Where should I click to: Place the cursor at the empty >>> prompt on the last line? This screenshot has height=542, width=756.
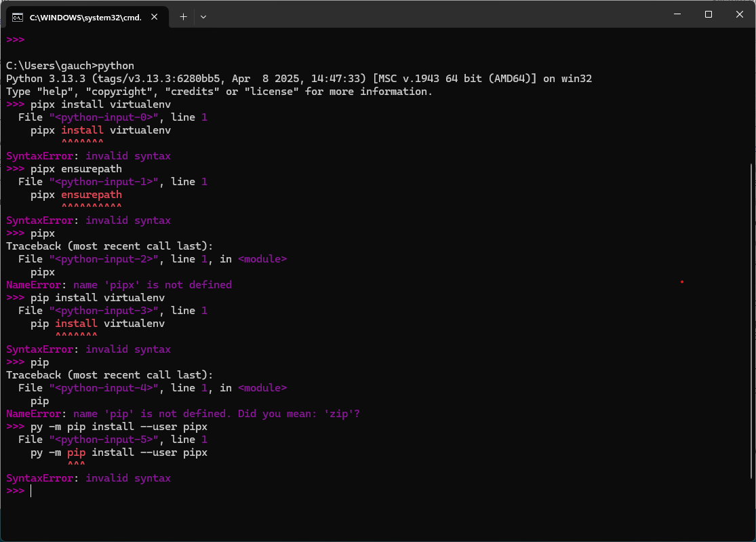pos(31,491)
